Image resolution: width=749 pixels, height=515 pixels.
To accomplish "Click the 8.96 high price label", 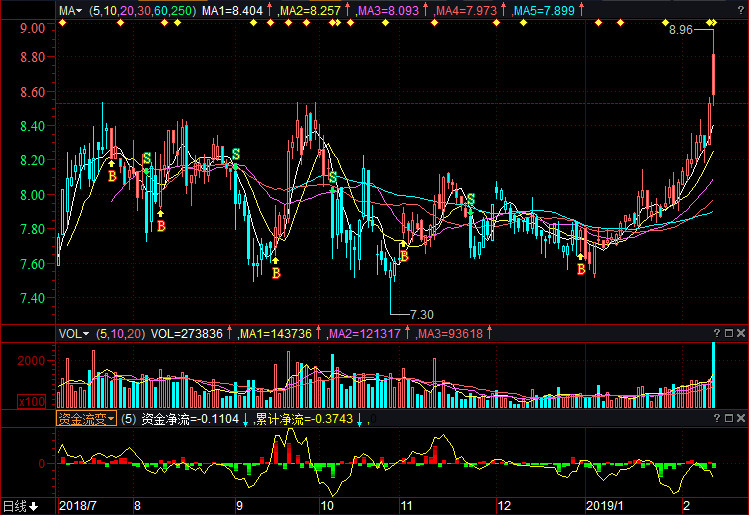I will pos(680,31).
